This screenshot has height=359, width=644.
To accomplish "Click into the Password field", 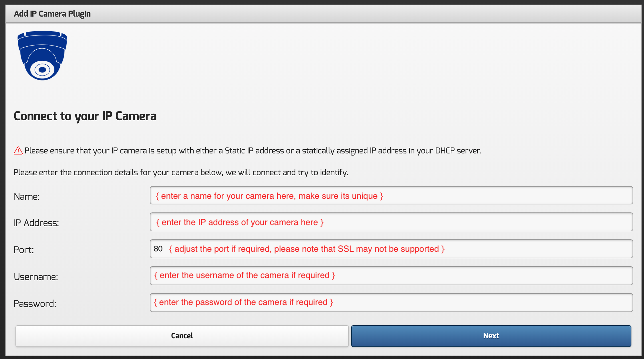I will tap(391, 302).
